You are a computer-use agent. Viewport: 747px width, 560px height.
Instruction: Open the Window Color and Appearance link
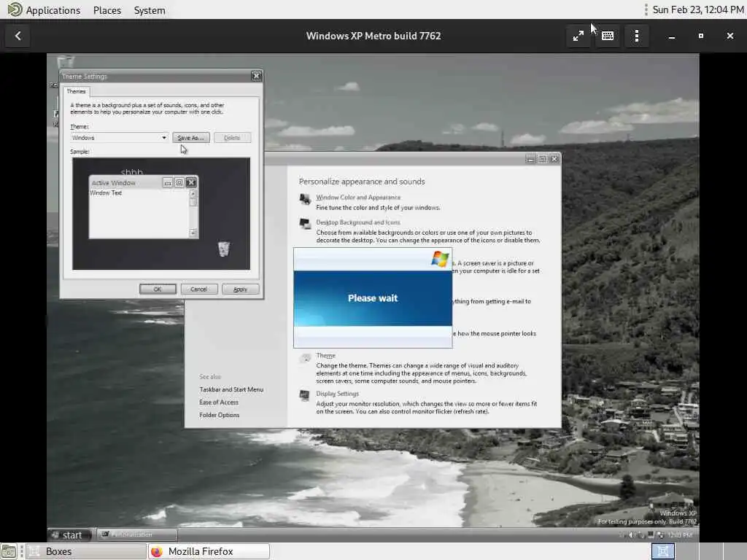point(358,197)
